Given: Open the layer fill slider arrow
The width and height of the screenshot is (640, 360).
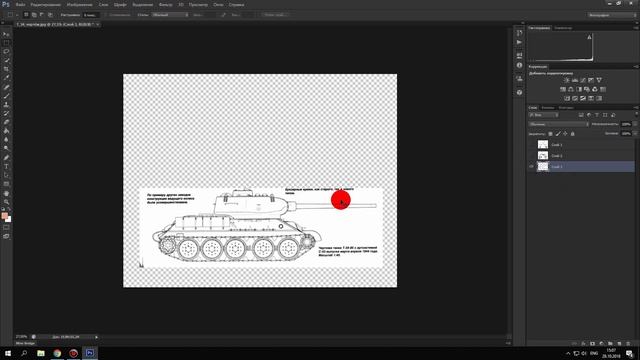Looking at the screenshot, I should (x=635, y=133).
